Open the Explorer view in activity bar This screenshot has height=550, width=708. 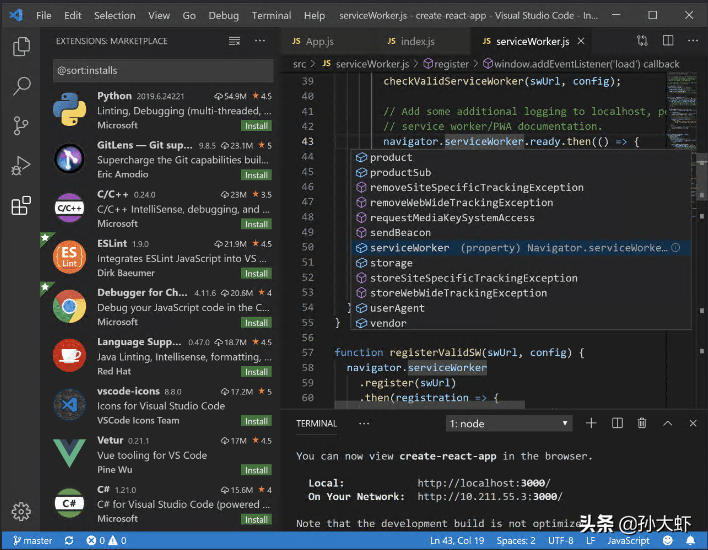[x=20, y=46]
